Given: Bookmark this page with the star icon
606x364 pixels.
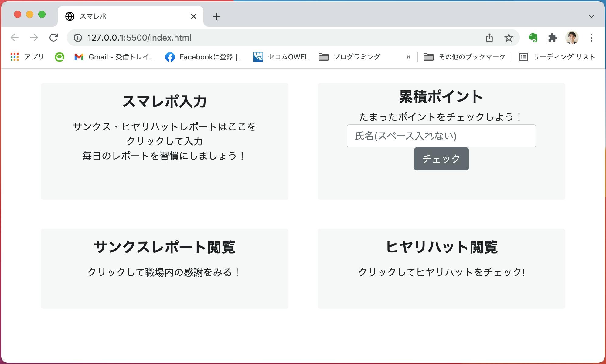Looking at the screenshot, I should coord(509,38).
